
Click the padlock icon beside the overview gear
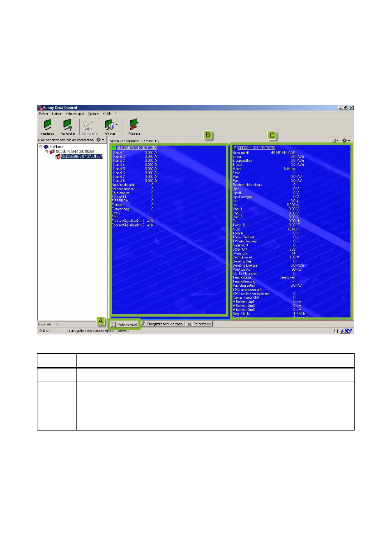click(x=335, y=140)
